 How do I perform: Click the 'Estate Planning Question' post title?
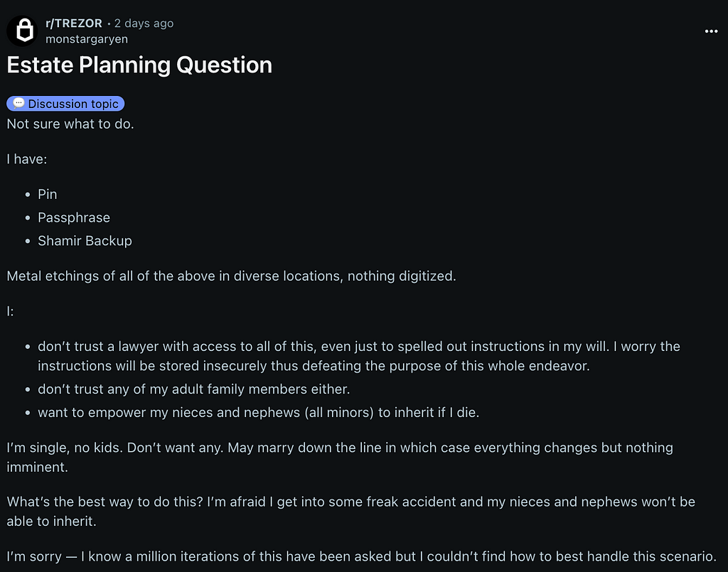pos(139,65)
